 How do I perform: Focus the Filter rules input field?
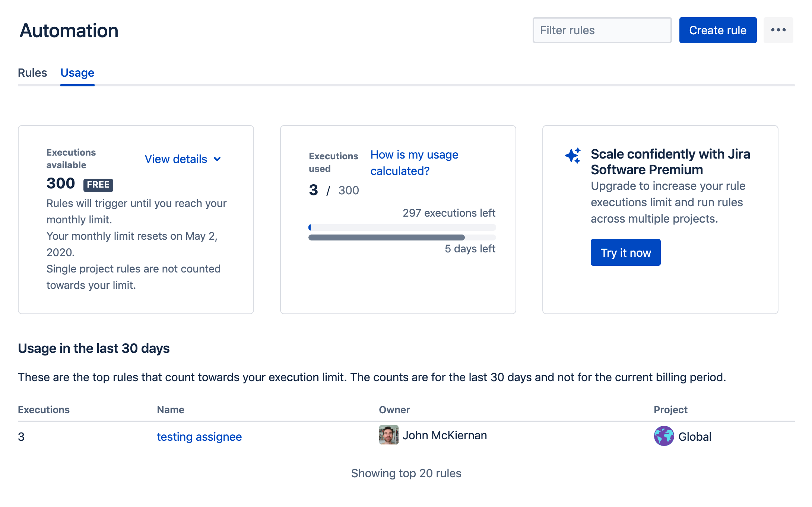[602, 30]
